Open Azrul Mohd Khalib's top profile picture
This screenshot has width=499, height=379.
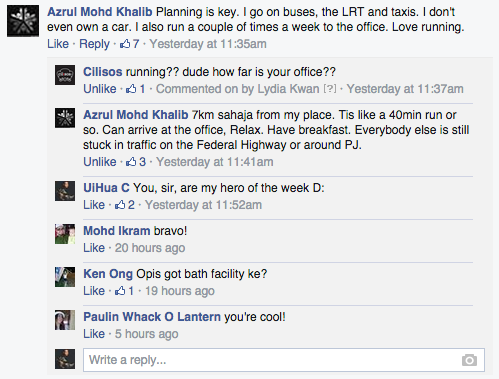23,21
